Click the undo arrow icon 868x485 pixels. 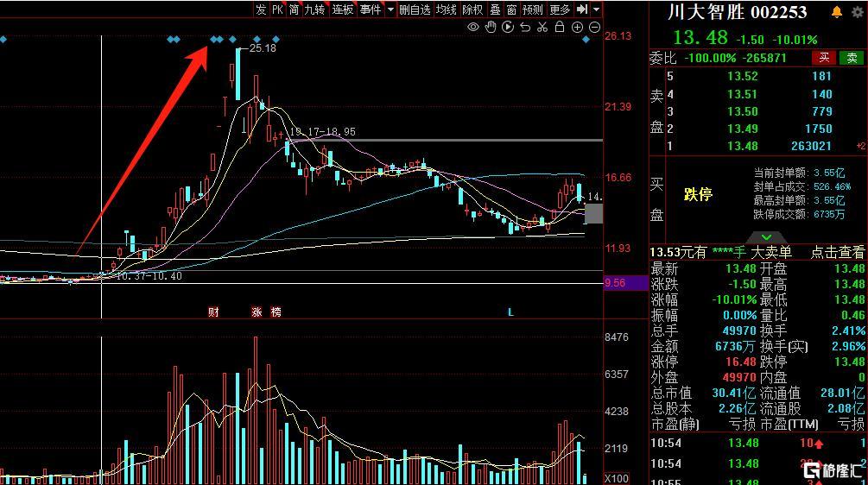(525, 27)
